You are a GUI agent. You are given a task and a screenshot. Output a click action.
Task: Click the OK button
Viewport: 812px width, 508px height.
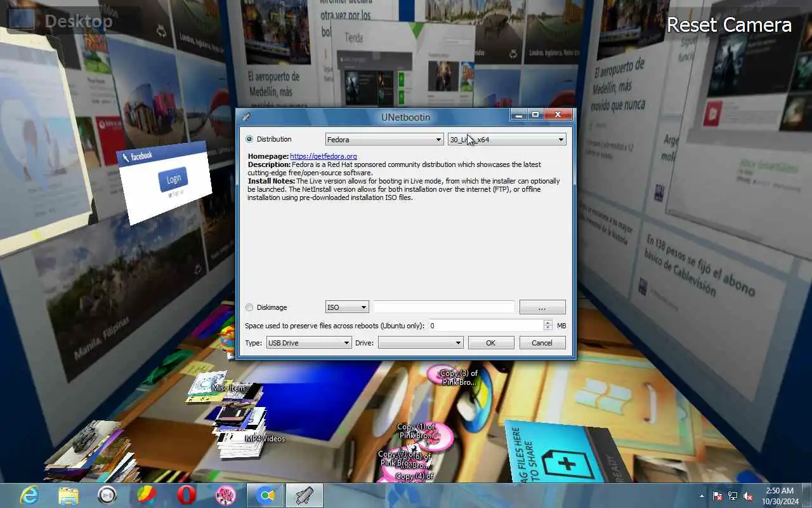click(491, 343)
